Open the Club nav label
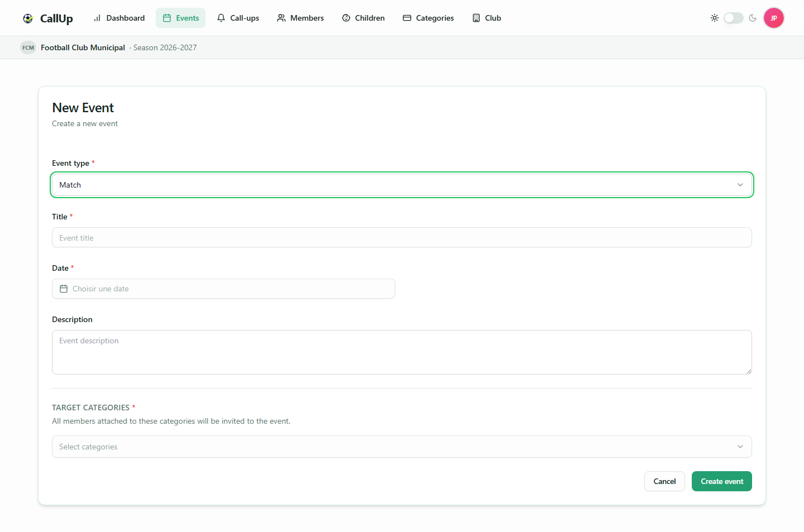This screenshot has height=532, width=804. [493, 18]
